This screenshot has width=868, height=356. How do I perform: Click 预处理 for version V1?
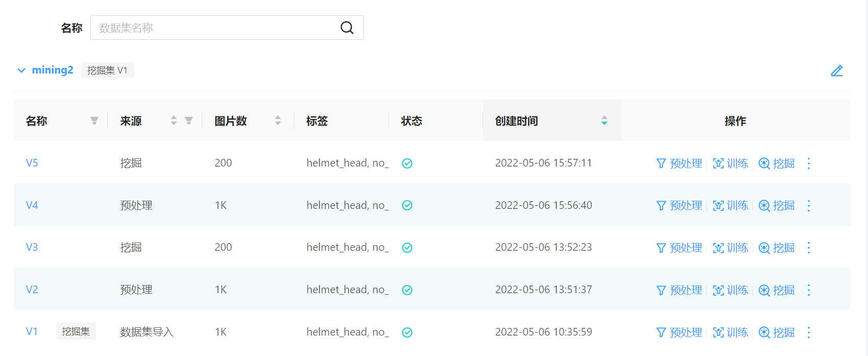[679, 333]
